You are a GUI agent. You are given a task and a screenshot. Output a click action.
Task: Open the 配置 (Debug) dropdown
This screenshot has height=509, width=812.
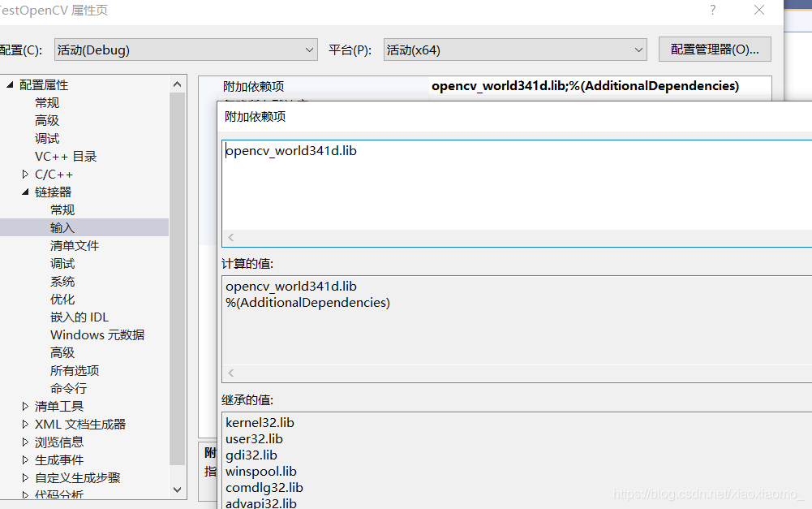click(x=186, y=50)
